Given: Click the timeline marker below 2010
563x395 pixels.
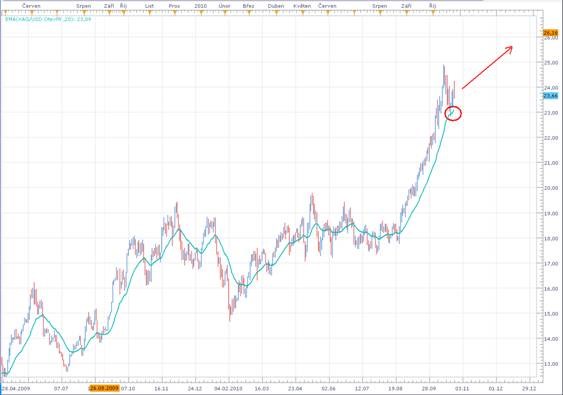Looking at the screenshot, I should [x=201, y=13].
